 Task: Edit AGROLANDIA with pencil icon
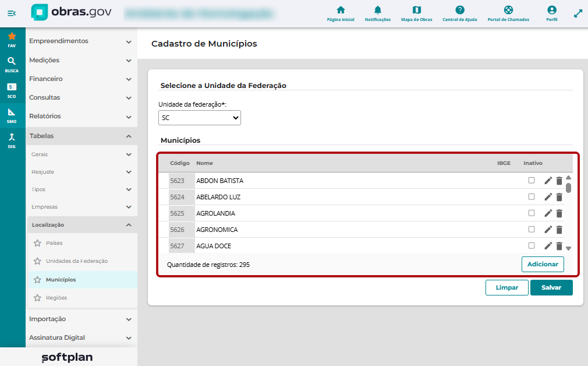point(548,213)
